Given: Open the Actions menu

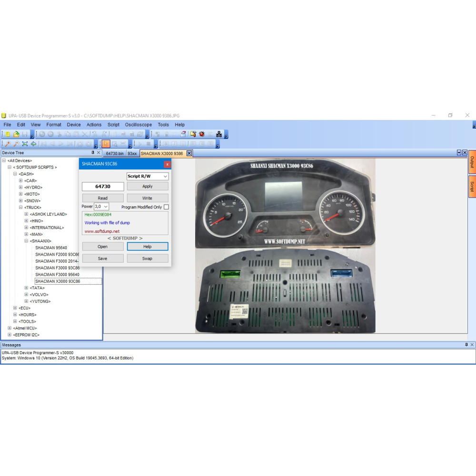Looking at the screenshot, I should pos(94,125).
